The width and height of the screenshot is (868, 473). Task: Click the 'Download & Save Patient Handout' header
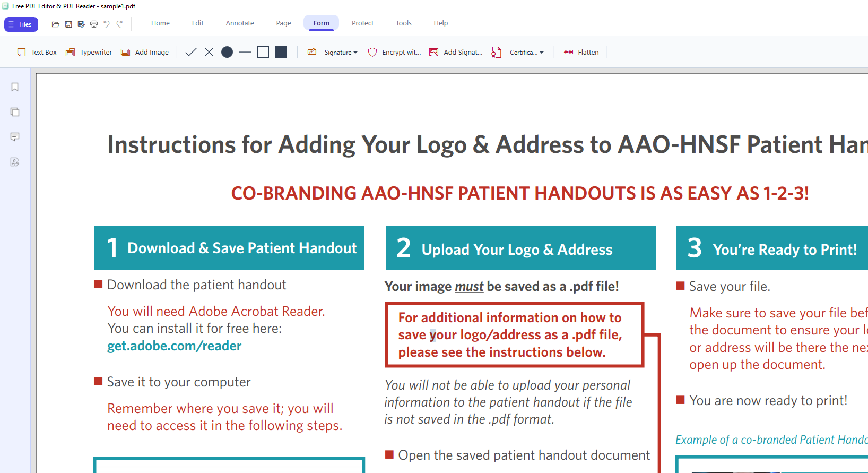coord(229,248)
